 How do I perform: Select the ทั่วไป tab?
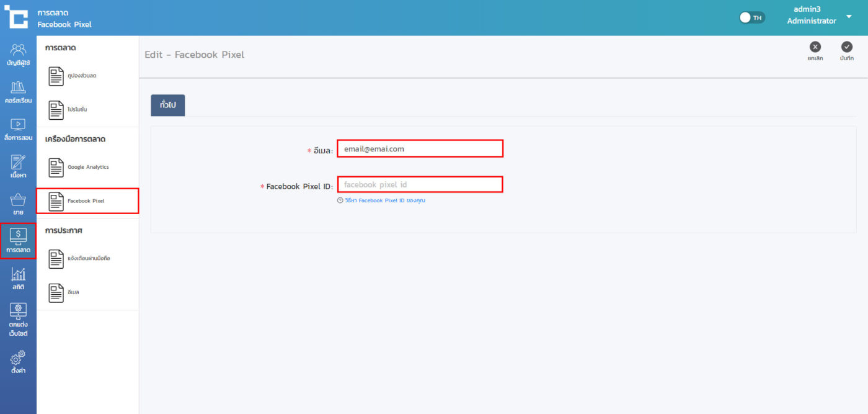(x=168, y=106)
